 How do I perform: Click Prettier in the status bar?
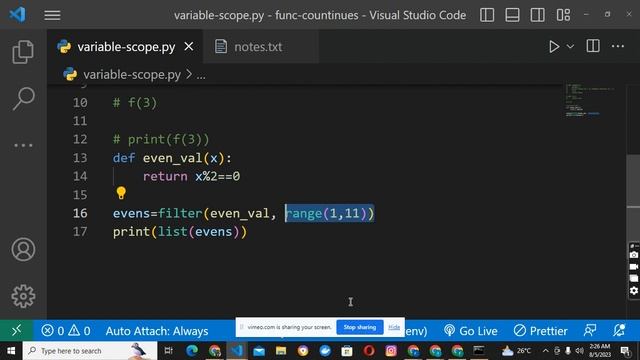pos(540,331)
